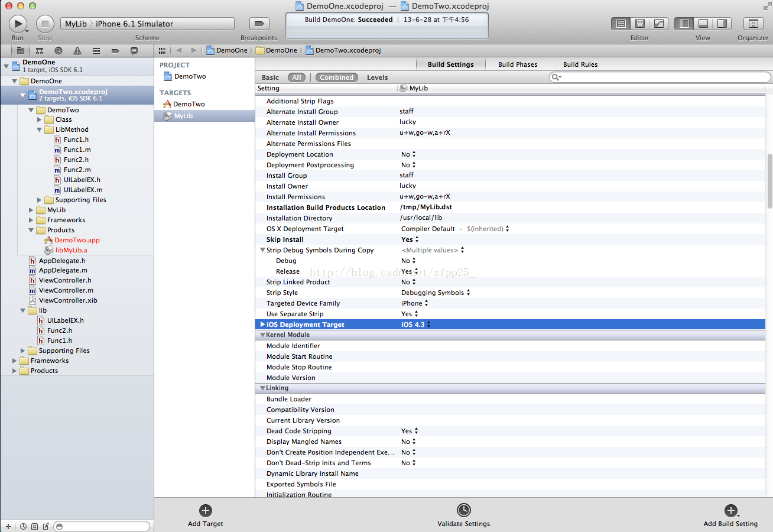Screen dimensions: 773x532
Task: Switch to Combined settings view
Action: [x=337, y=77]
